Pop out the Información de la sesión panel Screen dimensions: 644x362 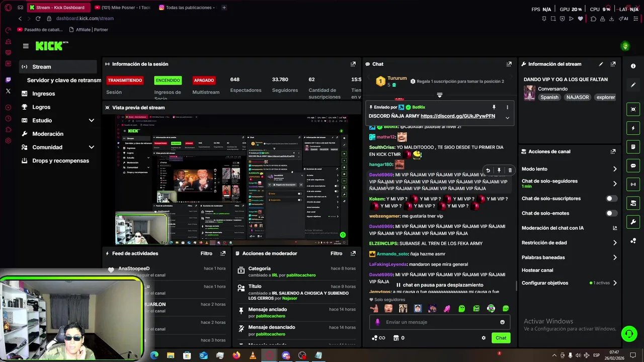(x=353, y=64)
